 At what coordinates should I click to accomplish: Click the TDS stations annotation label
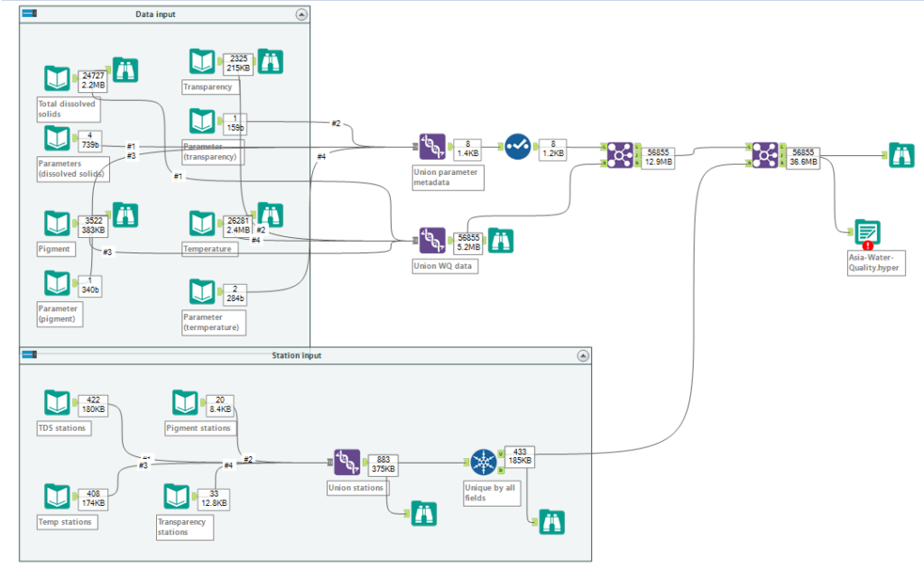pyautogui.click(x=64, y=428)
